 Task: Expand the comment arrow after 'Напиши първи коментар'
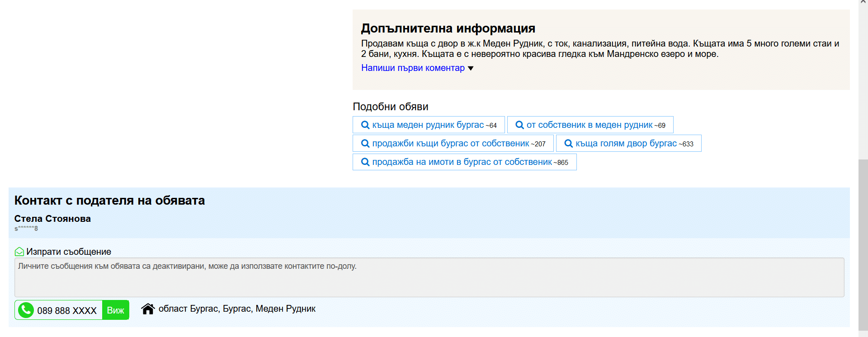471,68
